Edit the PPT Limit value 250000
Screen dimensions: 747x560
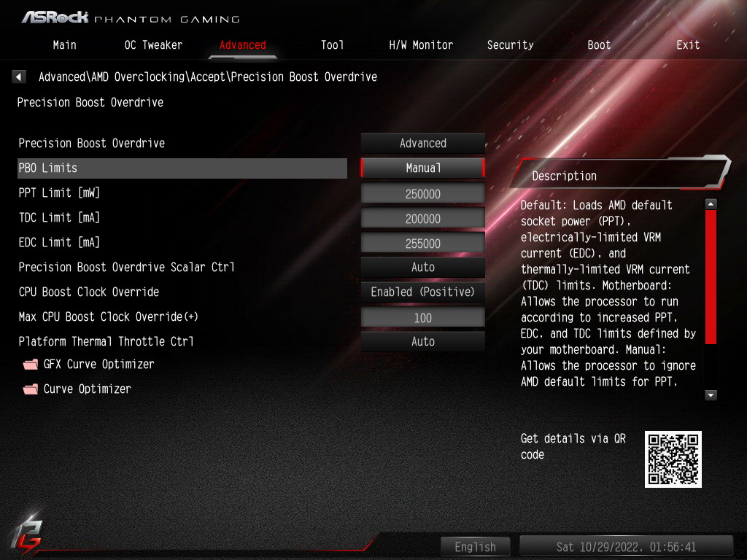(423, 194)
